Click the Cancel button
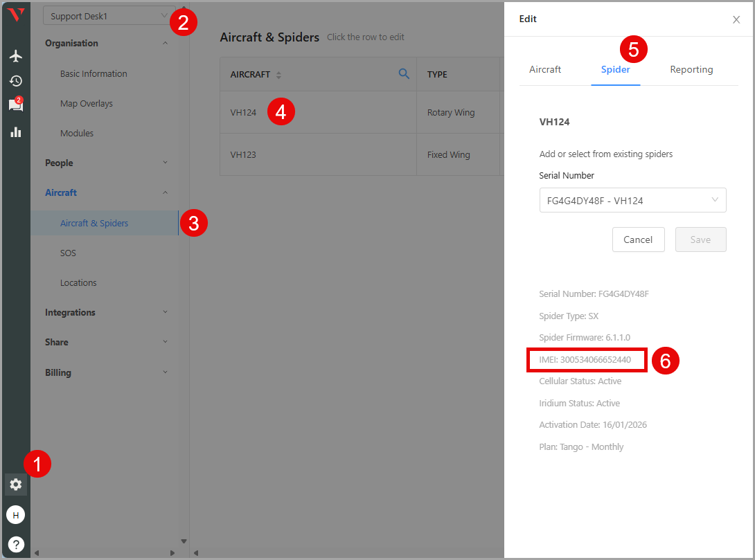Image resolution: width=755 pixels, height=560 pixels. click(638, 239)
